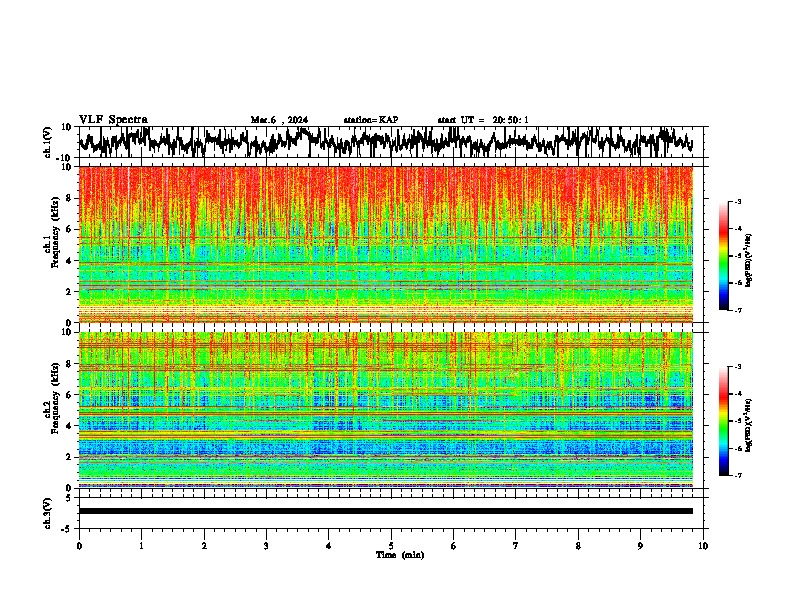
Task: Click time axis tick label "0"
Action: coord(79,545)
